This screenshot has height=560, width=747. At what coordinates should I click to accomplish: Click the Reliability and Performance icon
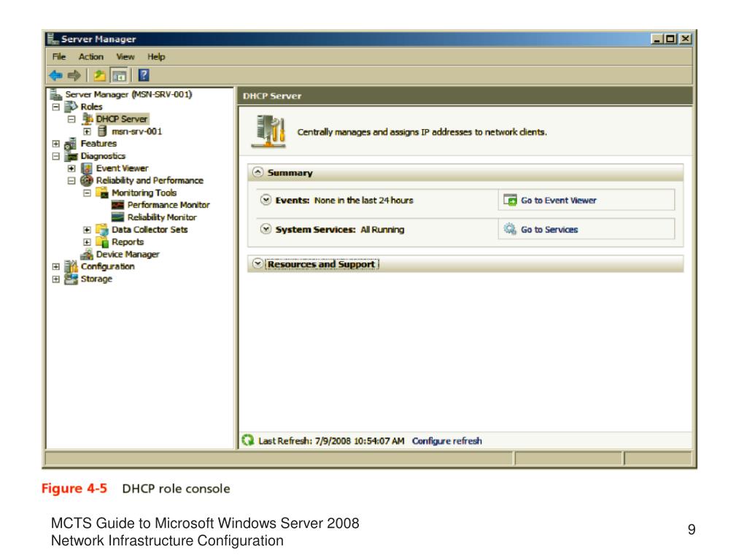[x=87, y=181]
